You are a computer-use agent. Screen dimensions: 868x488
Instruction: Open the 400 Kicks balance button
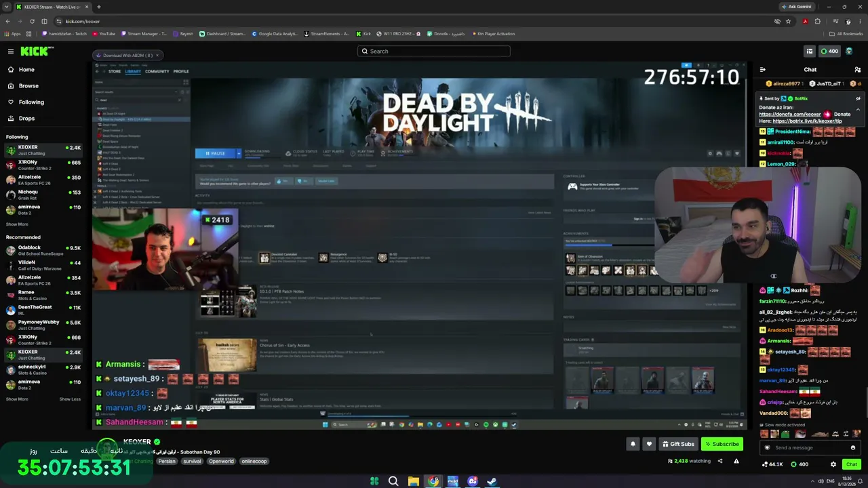click(830, 51)
